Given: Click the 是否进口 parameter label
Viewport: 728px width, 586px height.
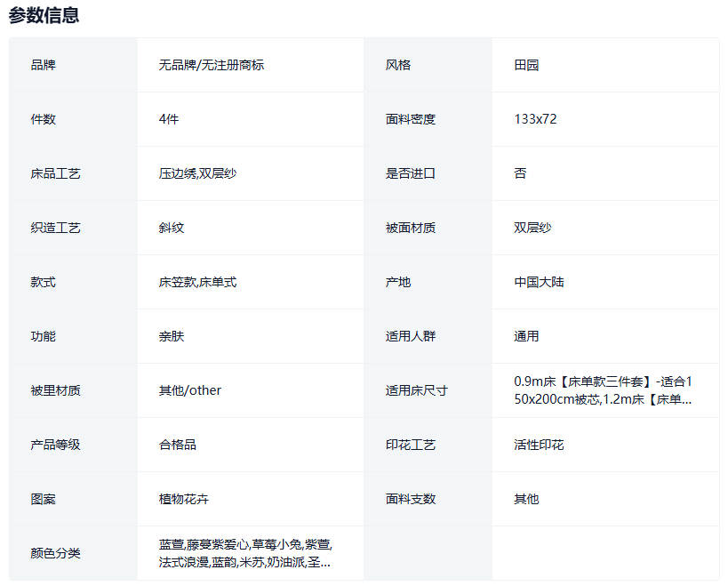Looking at the screenshot, I should (410, 173).
